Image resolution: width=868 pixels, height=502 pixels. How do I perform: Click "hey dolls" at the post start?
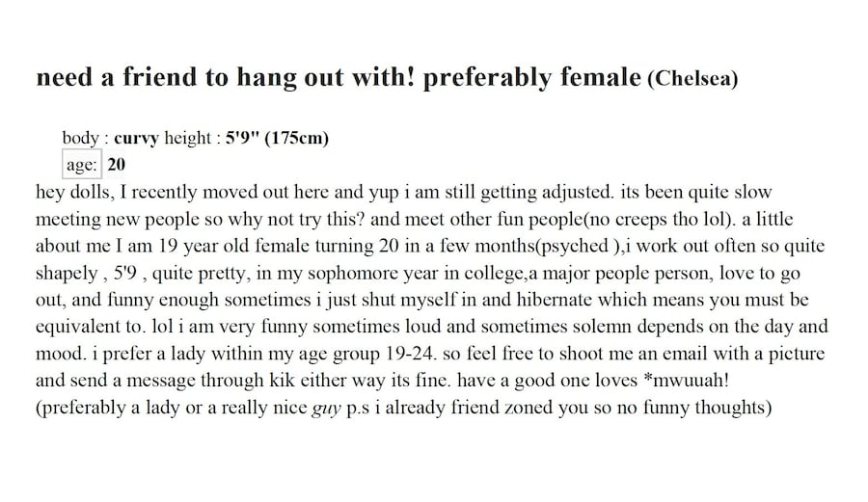tap(68, 192)
